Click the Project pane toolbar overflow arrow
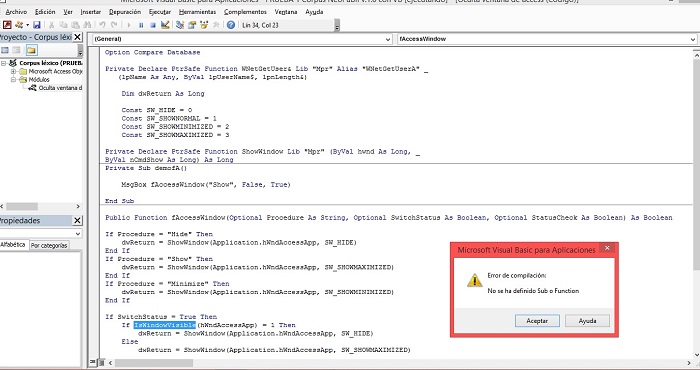 coord(80,50)
